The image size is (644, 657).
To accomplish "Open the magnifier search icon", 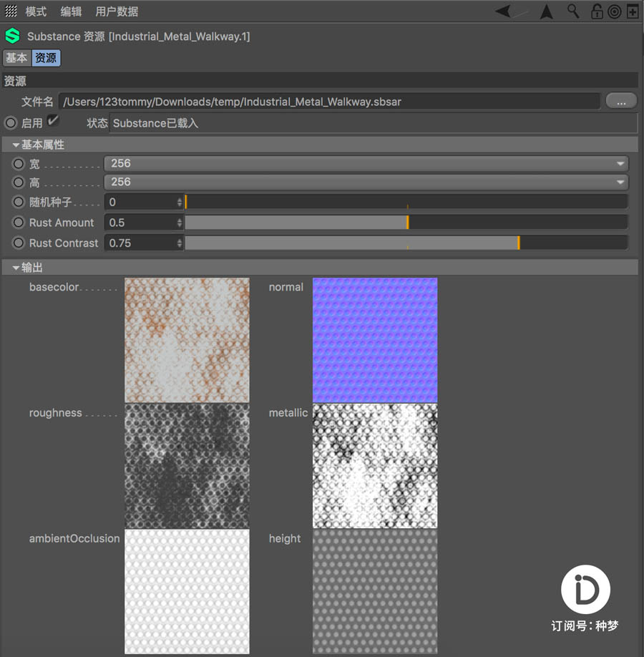I will tap(573, 11).
